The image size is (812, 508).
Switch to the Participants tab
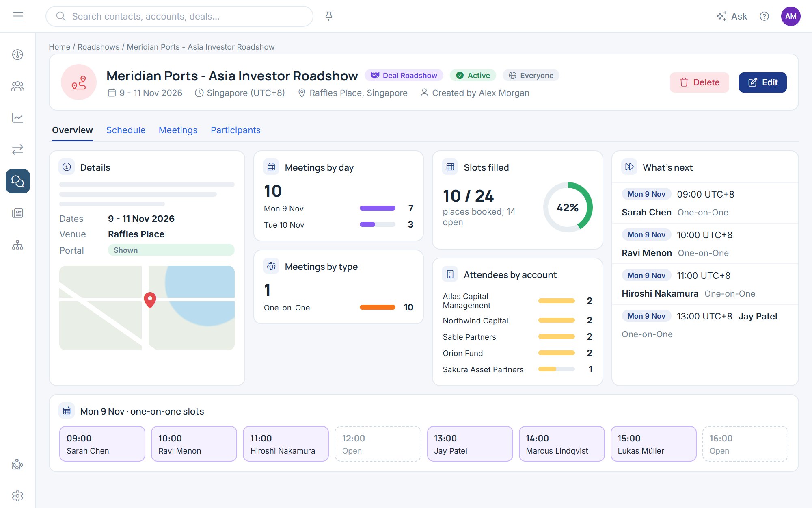(235, 130)
